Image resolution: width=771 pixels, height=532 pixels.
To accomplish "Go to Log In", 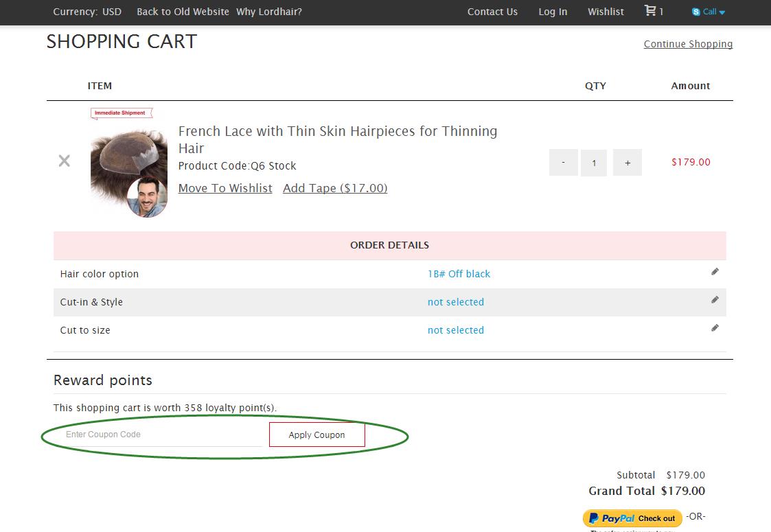I will click(553, 12).
